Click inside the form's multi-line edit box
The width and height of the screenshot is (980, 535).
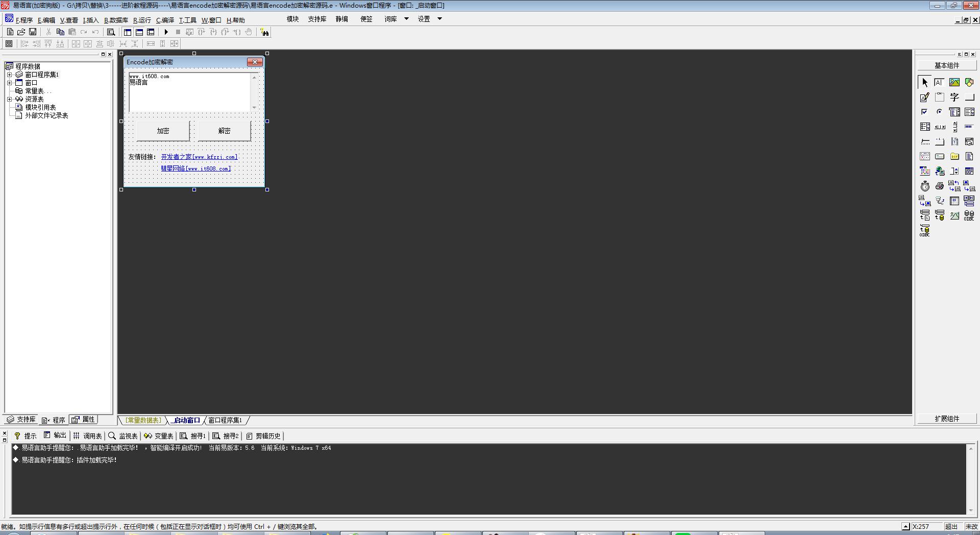(190, 92)
